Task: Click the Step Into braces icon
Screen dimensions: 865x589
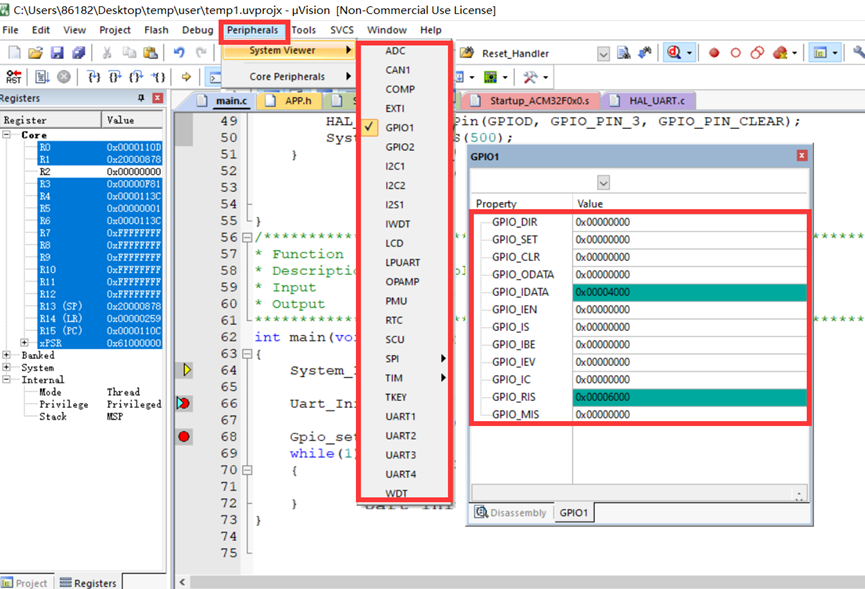Action: coord(93,77)
